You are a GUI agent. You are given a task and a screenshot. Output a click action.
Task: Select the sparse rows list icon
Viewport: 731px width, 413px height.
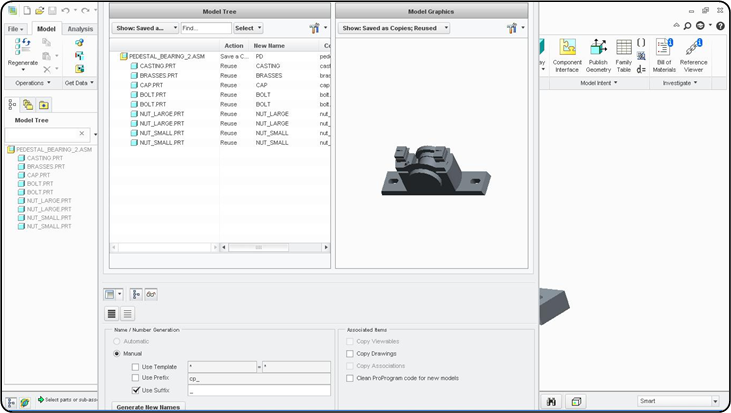(127, 314)
